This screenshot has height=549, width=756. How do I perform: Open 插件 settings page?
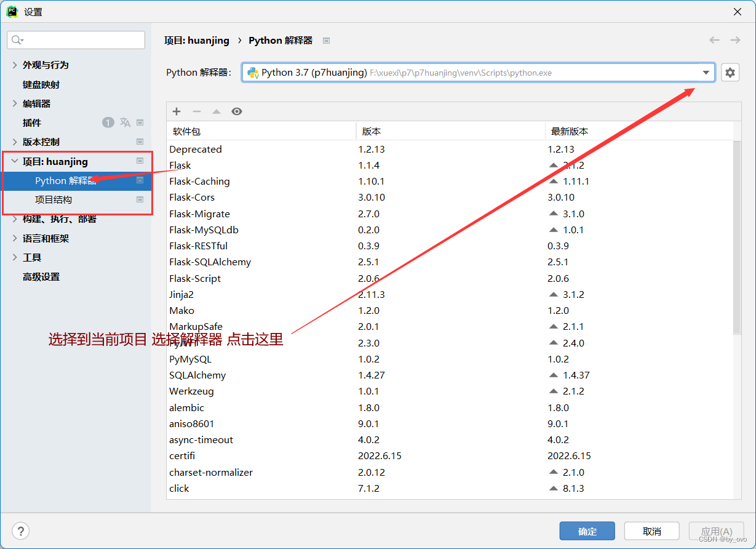pos(32,122)
